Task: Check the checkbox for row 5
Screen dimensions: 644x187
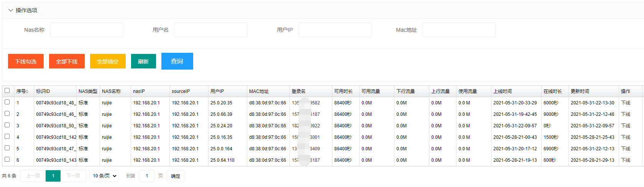Action: (7, 148)
